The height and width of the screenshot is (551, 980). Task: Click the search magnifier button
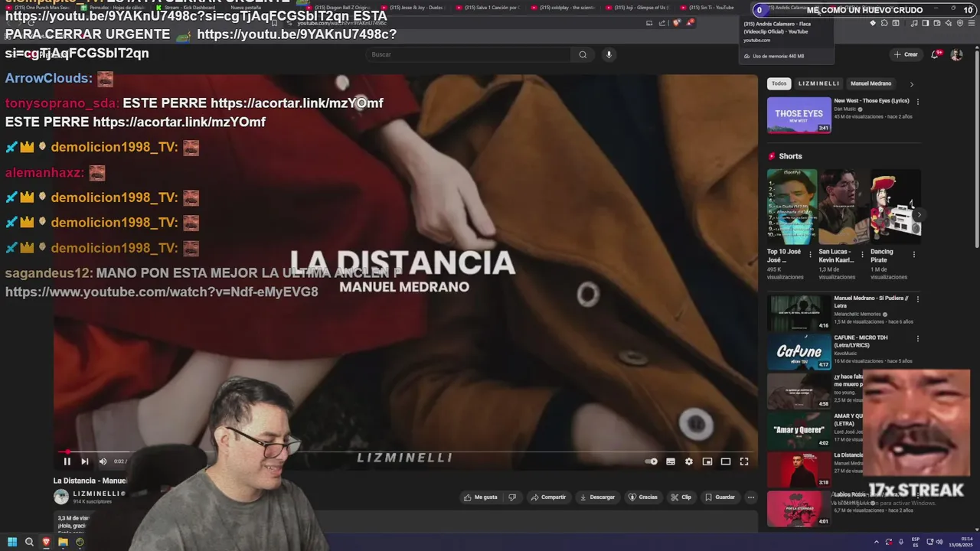pyautogui.click(x=583, y=54)
